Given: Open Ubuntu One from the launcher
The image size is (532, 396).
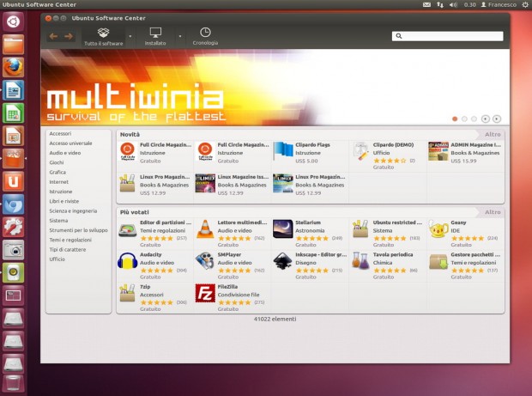Looking at the screenshot, I should click(13, 181).
